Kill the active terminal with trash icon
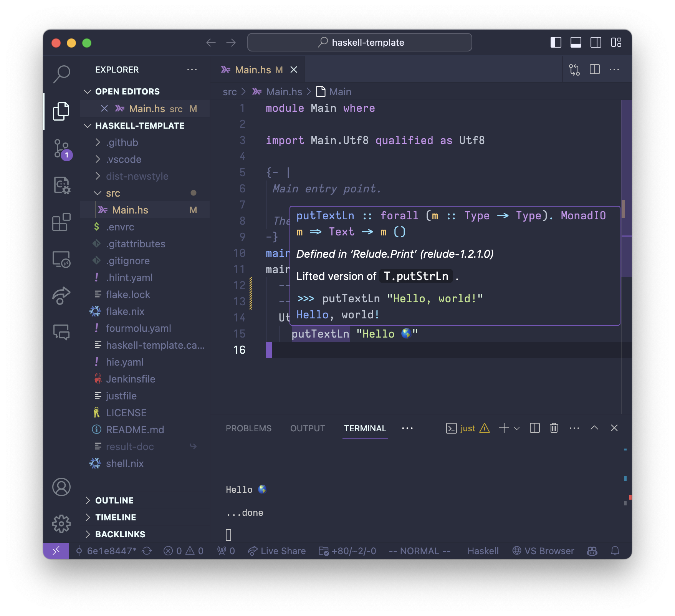Image resolution: width=675 pixels, height=616 pixels. pos(554,428)
